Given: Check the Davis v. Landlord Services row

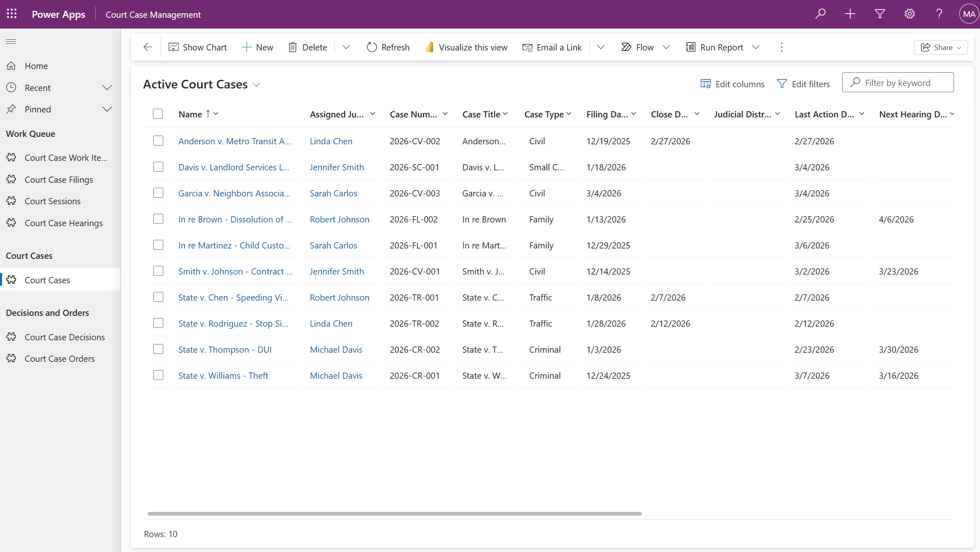Looking at the screenshot, I should [158, 167].
